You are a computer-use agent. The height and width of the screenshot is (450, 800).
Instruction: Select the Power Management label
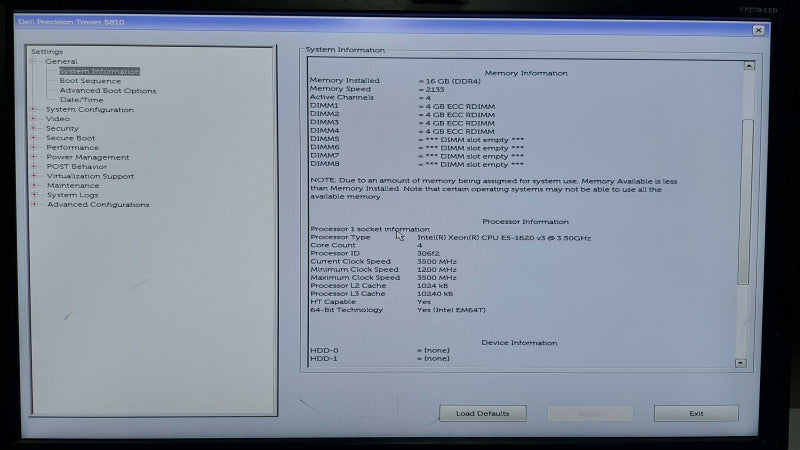(x=88, y=157)
